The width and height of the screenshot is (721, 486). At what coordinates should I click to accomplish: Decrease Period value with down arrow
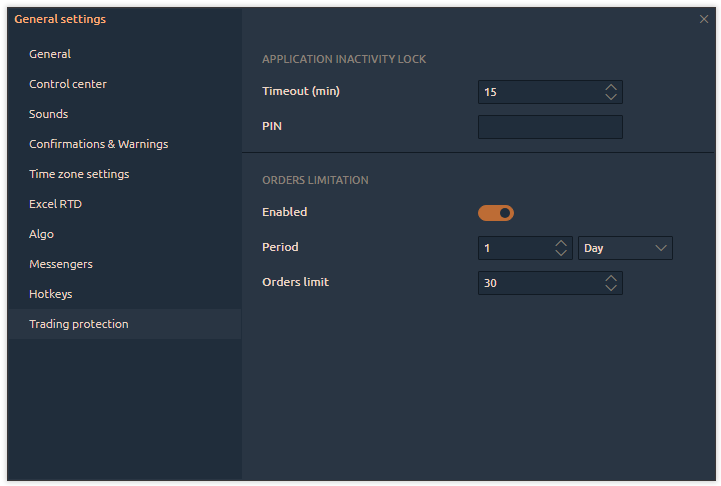(561, 253)
